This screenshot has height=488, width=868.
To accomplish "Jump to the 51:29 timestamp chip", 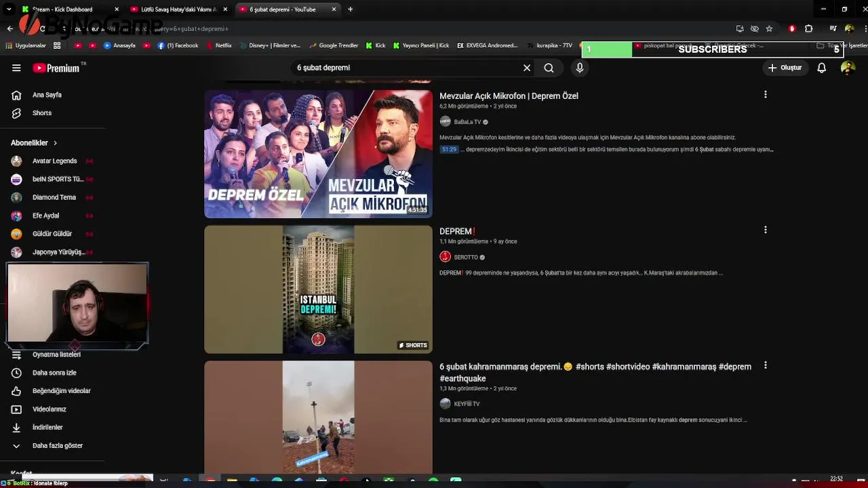I will (x=449, y=149).
